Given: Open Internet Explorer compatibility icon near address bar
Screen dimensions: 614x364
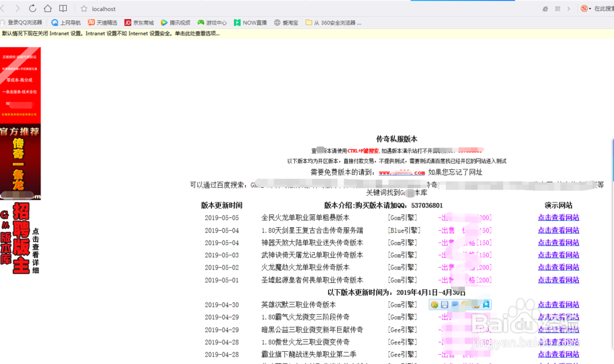Looking at the screenshot, I should click(545, 9).
